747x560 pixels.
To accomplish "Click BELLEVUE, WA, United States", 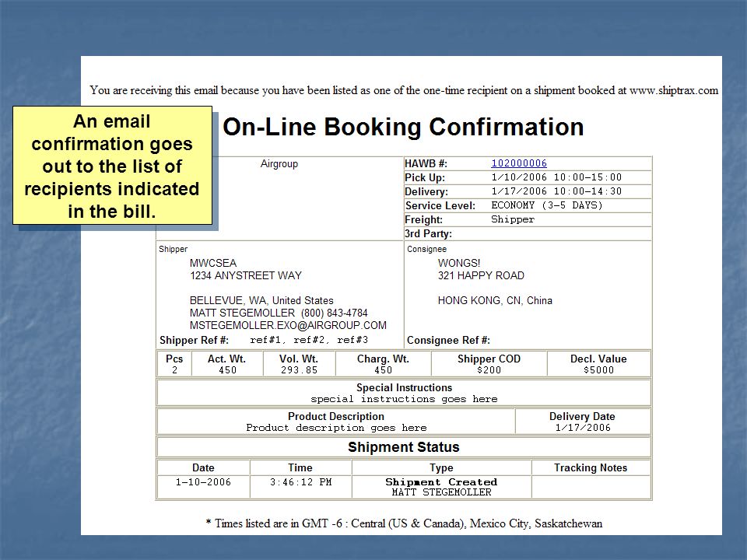I will 261,300.
